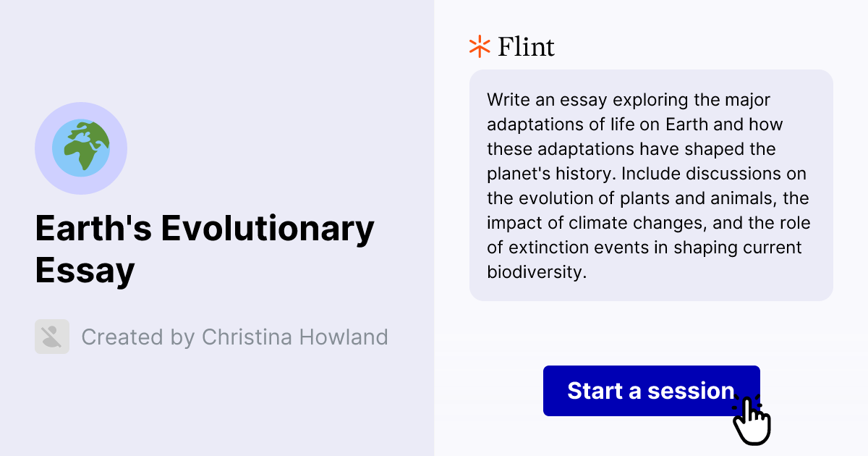Image resolution: width=868 pixels, height=456 pixels.
Task: Open the Flint home via its spark icon
Action: click(x=478, y=46)
